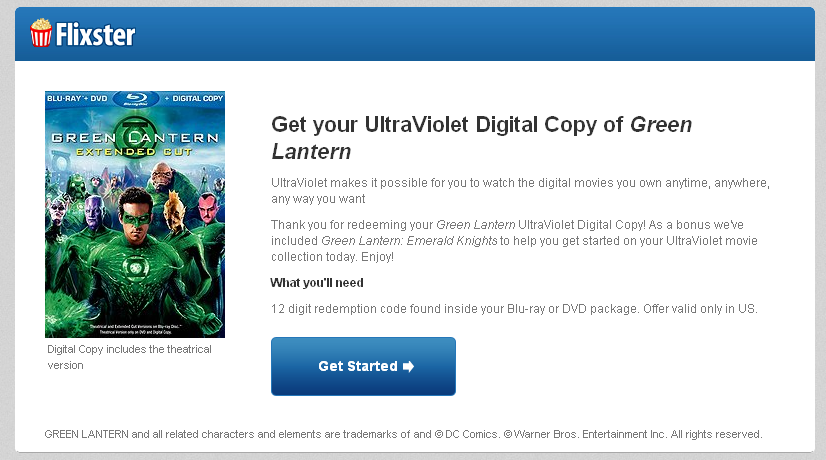Click the Blu-ray Disc logo on the cover

tap(135, 99)
